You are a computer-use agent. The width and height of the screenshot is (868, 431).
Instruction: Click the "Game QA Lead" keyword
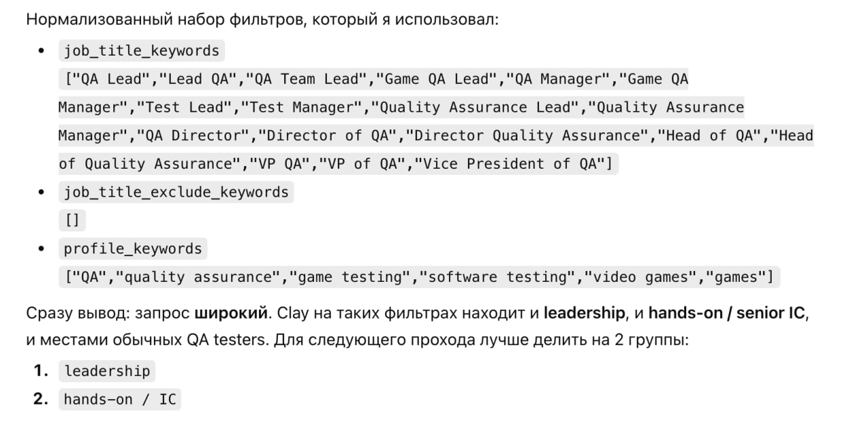point(437,79)
